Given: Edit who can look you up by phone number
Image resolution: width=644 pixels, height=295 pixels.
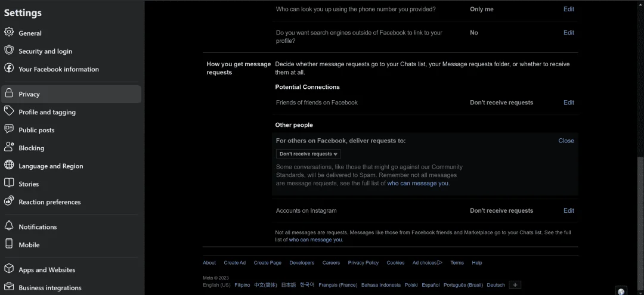Looking at the screenshot, I should click(x=568, y=9).
